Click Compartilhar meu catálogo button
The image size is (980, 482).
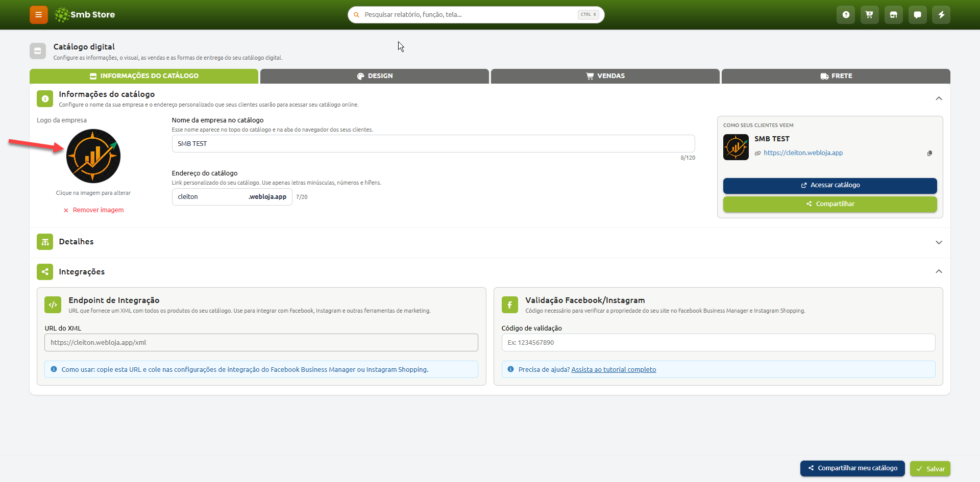pyautogui.click(x=852, y=468)
